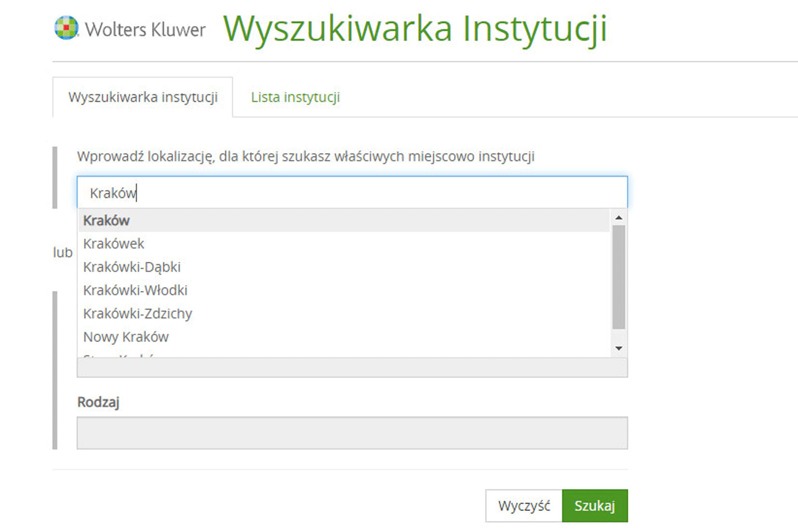Focus the location input containing Kraków
Image resolution: width=798 pixels, height=532 pixels.
pos(352,193)
